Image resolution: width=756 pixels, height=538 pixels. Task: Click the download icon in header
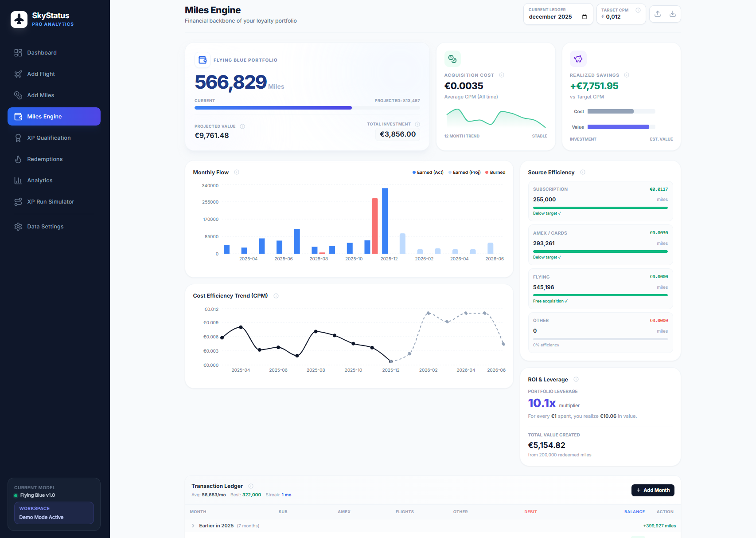tap(673, 14)
